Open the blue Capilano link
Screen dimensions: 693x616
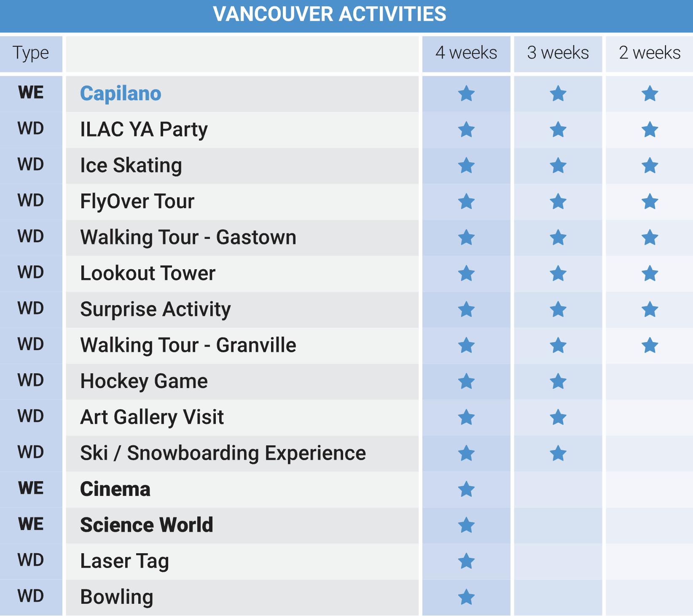tap(121, 94)
